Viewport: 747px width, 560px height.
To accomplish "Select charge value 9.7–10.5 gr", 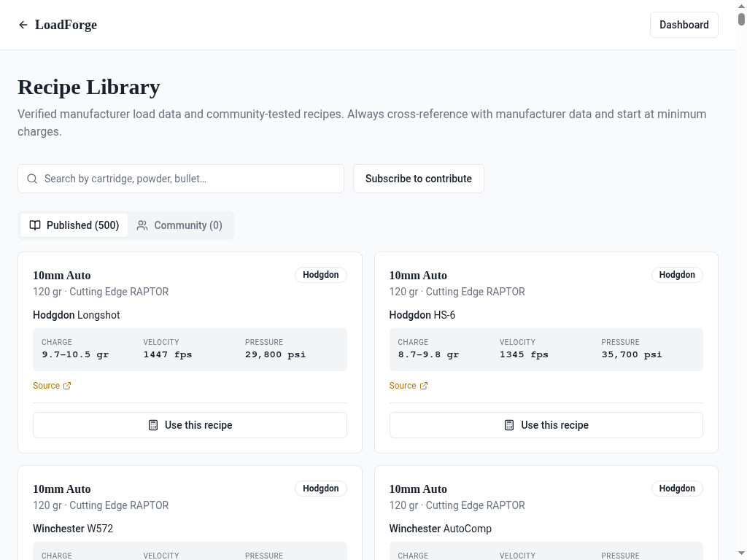I will tap(75, 354).
